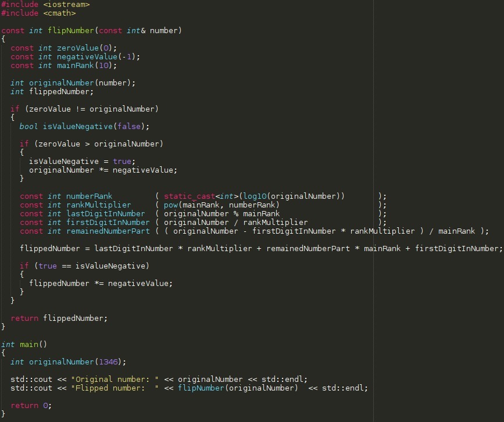Click the 'const int mainRank(10);' line
Screen dimensions: 504x422
coord(63,65)
